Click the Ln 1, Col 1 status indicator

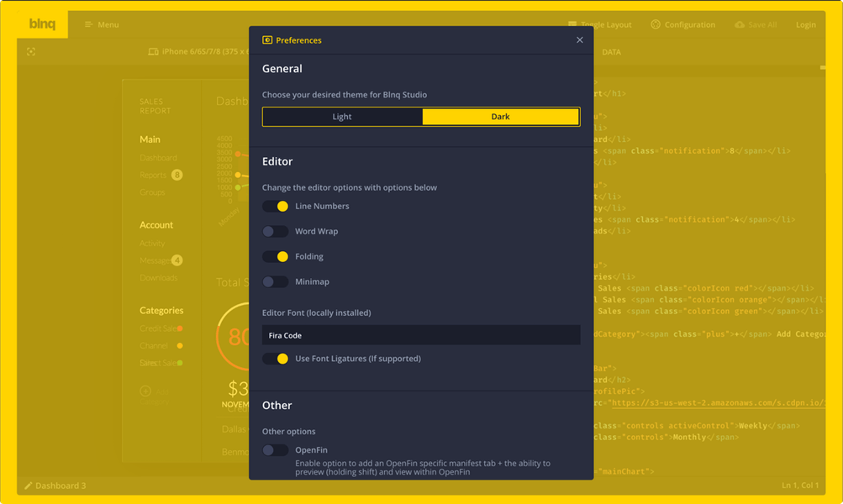pyautogui.click(x=800, y=486)
